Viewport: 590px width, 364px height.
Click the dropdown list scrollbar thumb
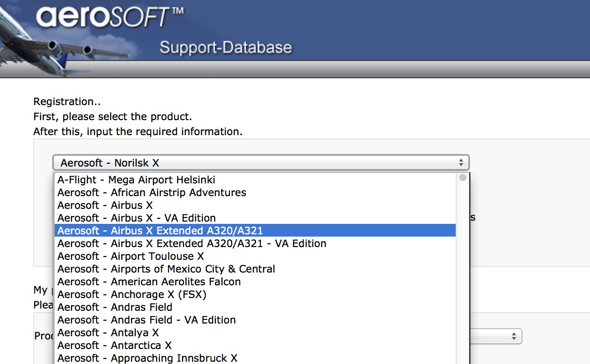click(463, 177)
